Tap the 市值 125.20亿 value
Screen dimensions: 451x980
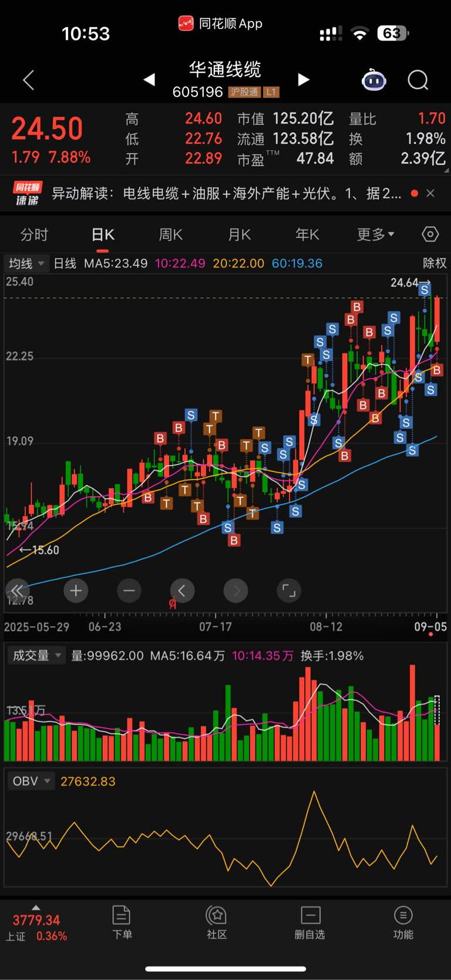point(303,119)
